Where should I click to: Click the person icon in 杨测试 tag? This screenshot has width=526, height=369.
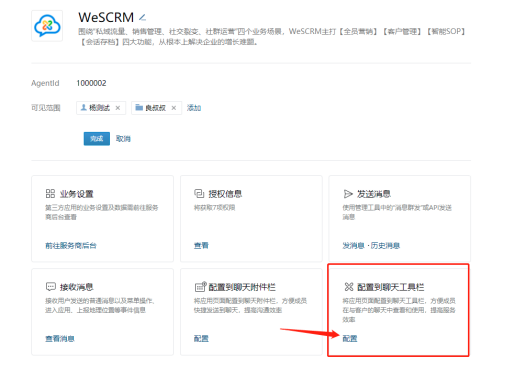[x=84, y=108]
